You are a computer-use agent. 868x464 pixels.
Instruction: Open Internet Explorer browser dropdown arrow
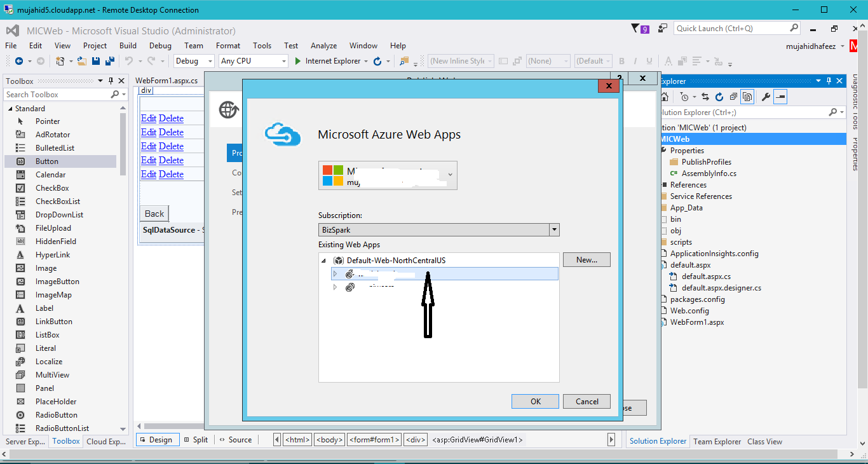(x=366, y=61)
